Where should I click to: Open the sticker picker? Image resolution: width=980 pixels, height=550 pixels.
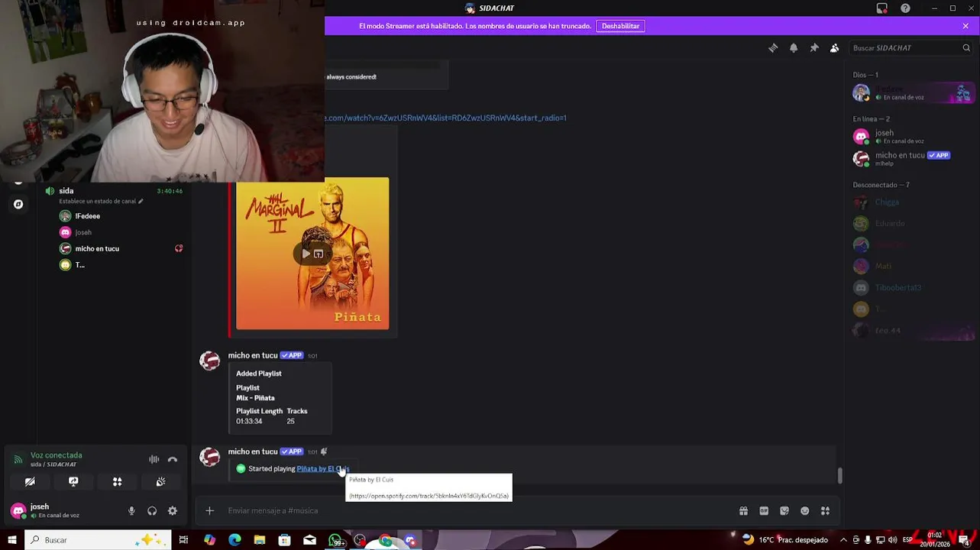click(x=784, y=511)
